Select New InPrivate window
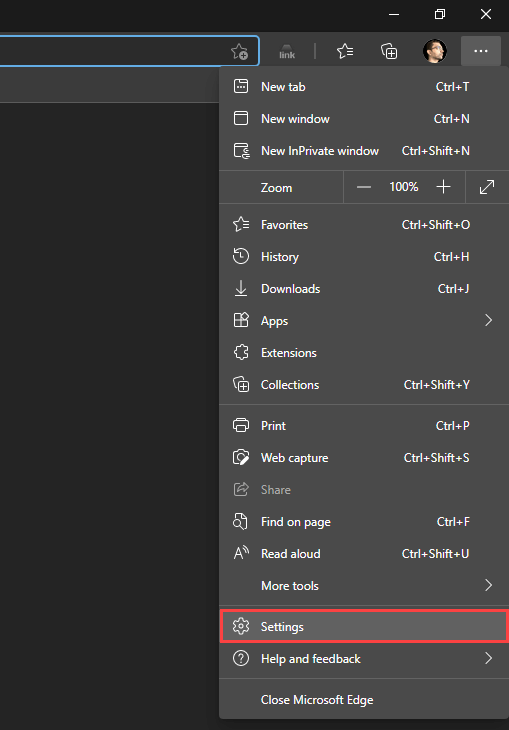 (364, 151)
